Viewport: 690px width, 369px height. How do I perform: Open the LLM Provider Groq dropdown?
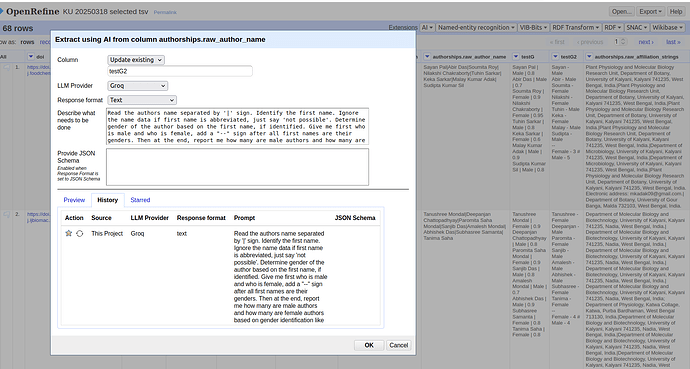tap(137, 86)
